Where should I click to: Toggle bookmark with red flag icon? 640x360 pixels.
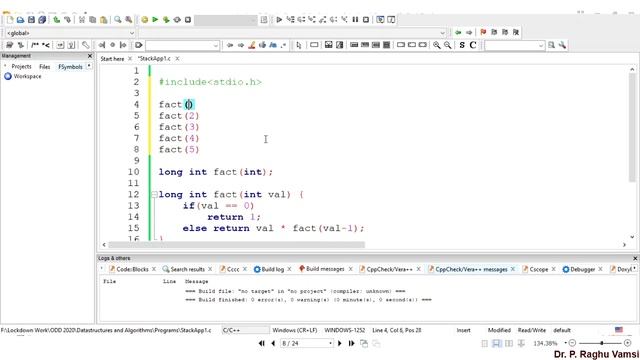click(x=483, y=32)
